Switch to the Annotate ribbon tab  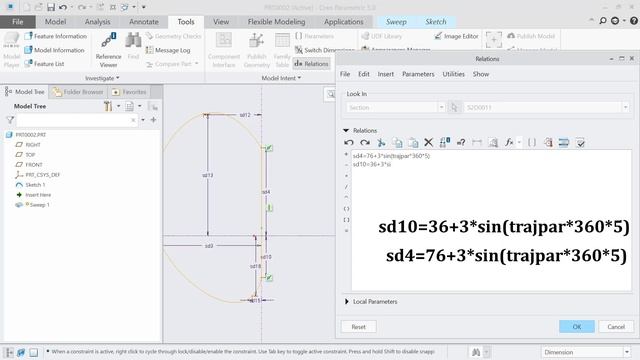tap(144, 22)
